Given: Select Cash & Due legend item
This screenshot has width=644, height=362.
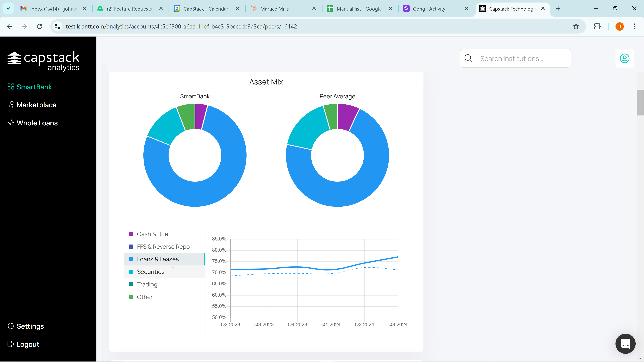Looking at the screenshot, I should tap(164, 234).
